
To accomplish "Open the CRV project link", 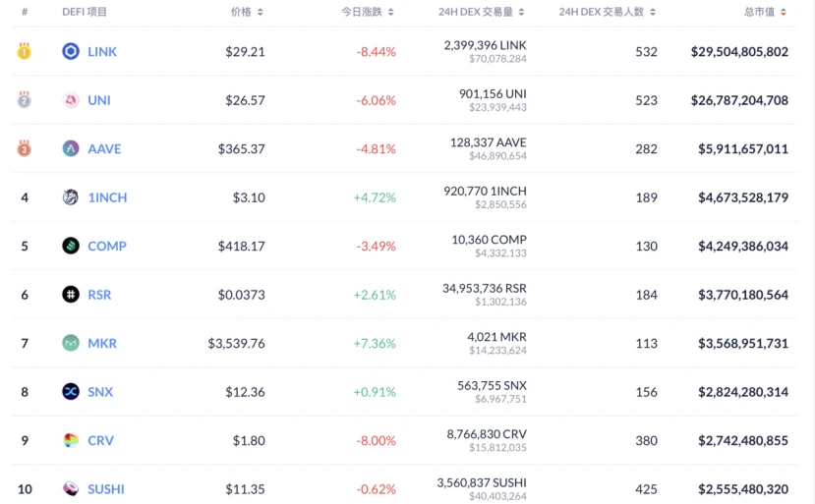I will (x=101, y=440).
